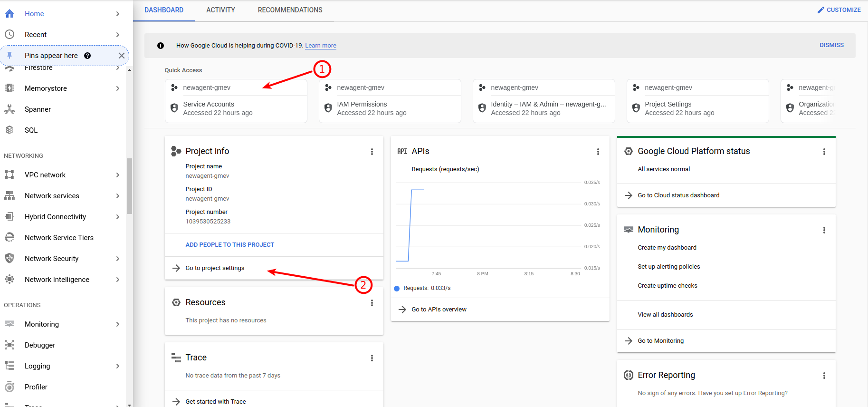Open APIs card options menu
Screen dimensions: 868x407
pyautogui.click(x=598, y=152)
